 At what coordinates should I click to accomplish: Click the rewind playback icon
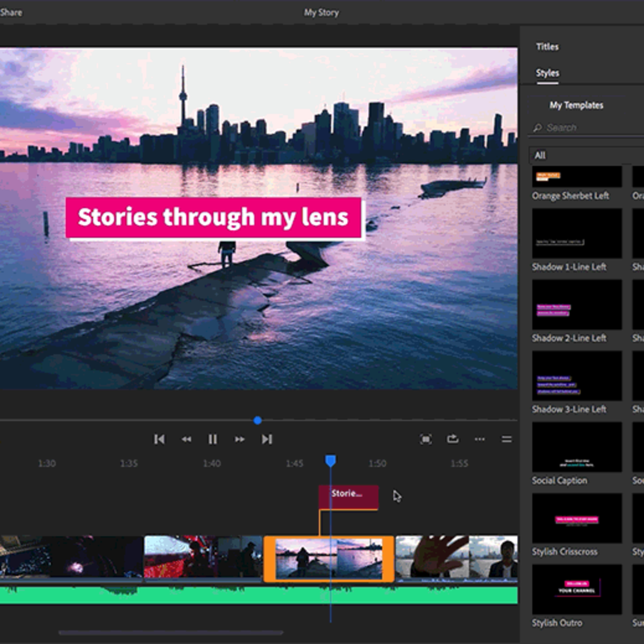[186, 439]
